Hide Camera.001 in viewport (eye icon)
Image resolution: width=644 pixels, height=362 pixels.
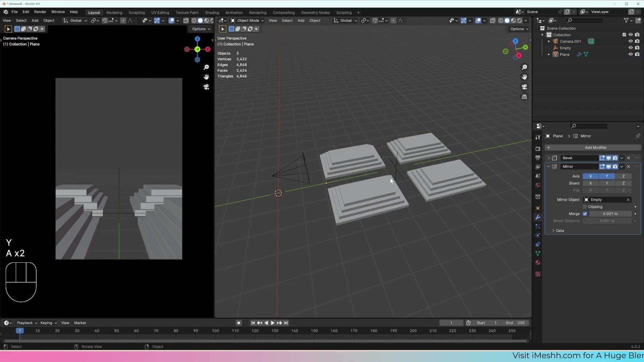coord(631,41)
